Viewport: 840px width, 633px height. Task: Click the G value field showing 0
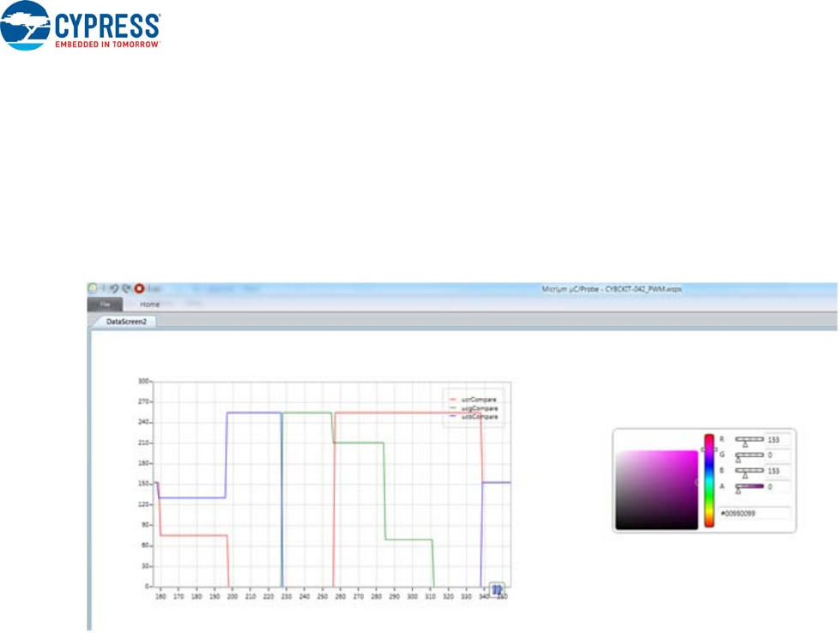coord(777,455)
